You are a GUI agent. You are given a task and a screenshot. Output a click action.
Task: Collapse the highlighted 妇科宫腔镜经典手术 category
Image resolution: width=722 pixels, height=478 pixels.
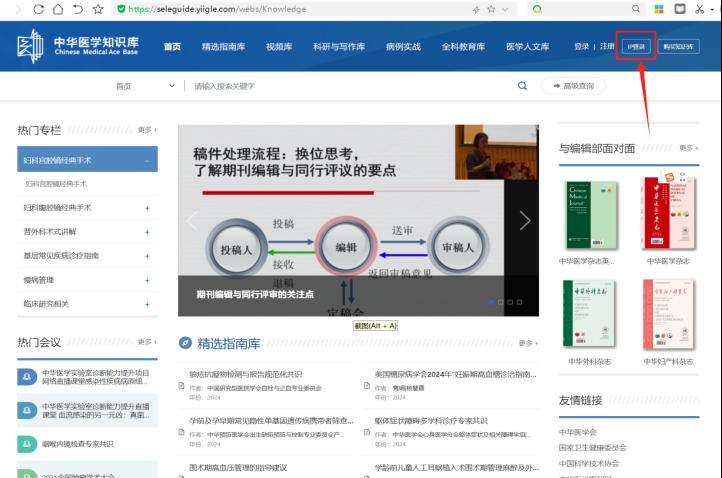click(147, 160)
